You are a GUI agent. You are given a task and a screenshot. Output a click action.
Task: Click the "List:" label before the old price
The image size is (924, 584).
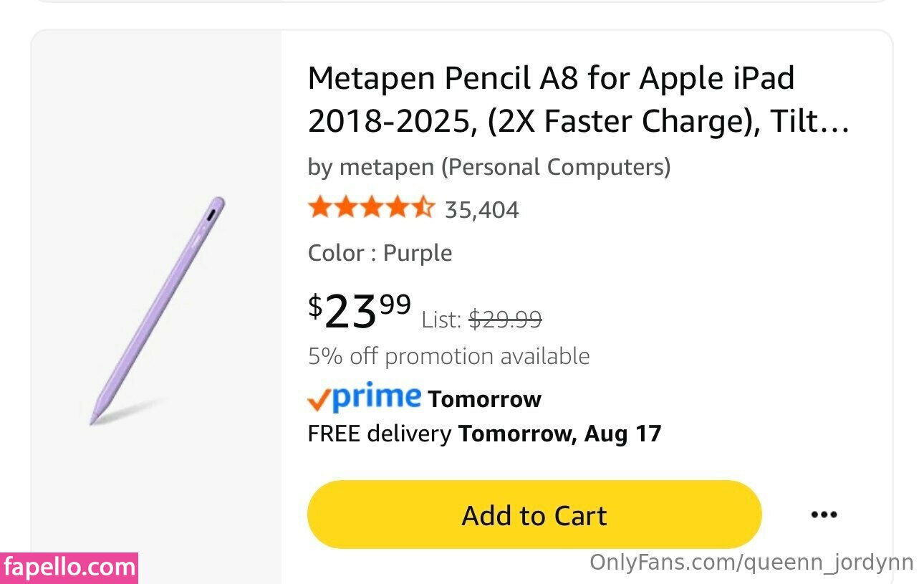441,320
